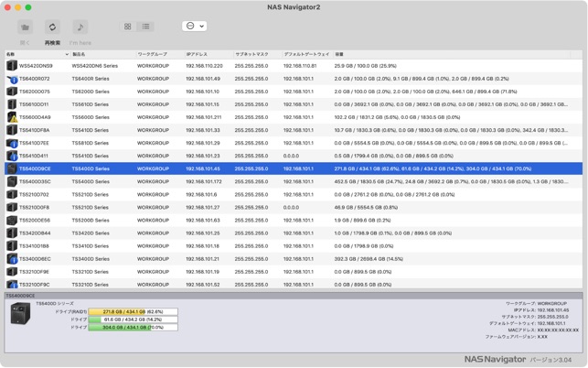The width and height of the screenshot is (588, 368).
Task: Sort by 製品名 column header
Action: pos(79,54)
